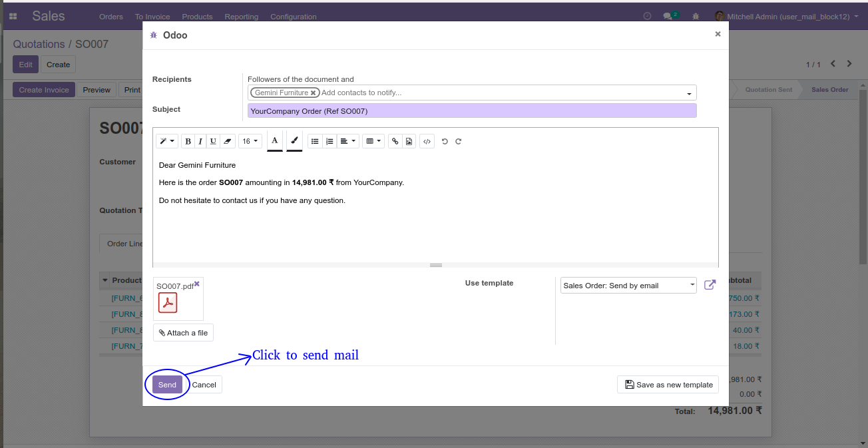Image resolution: width=868 pixels, height=448 pixels.
Task: Click the Create button behind dialog
Action: point(58,65)
